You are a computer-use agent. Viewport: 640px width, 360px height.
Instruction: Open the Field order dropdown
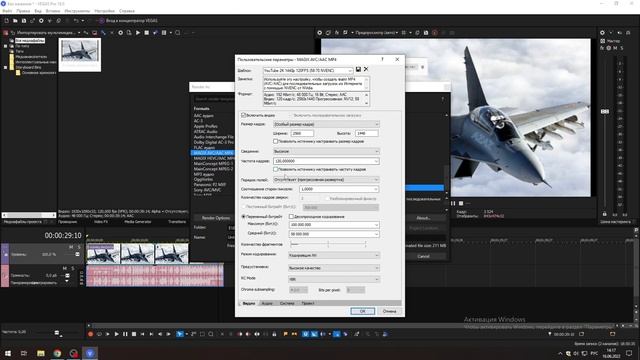click(326, 180)
